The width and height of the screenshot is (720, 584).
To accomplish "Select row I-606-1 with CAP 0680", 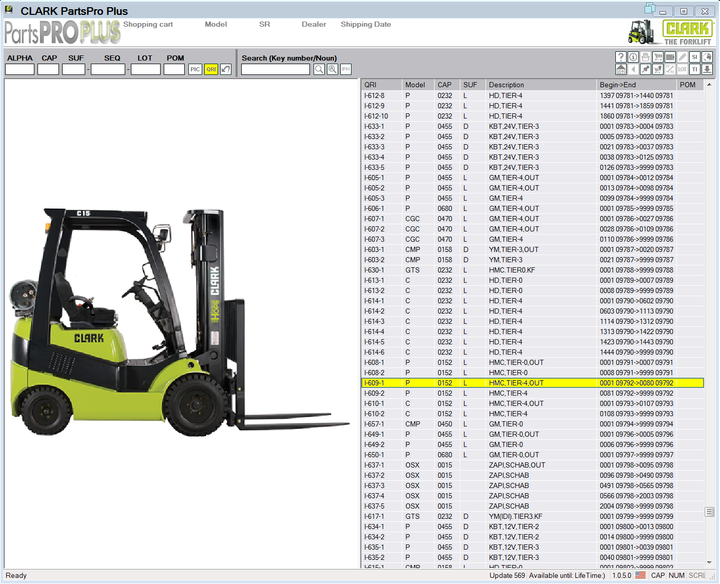I will pos(533,208).
